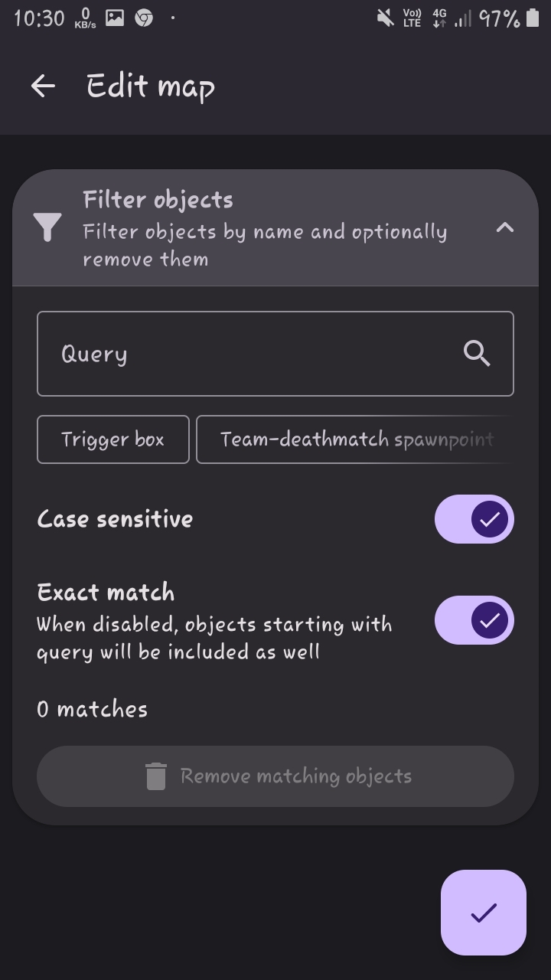Tap the 0 matches label
This screenshot has width=551, height=980.
point(93,709)
